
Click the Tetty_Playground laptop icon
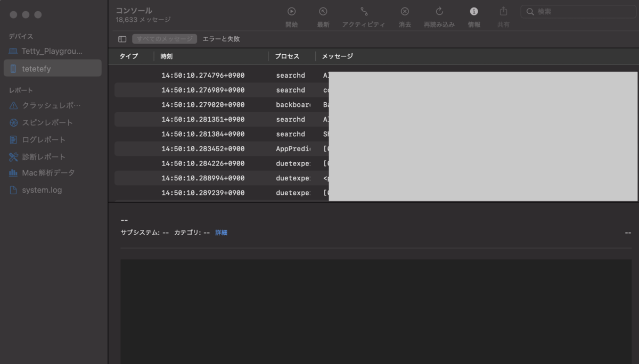(13, 52)
